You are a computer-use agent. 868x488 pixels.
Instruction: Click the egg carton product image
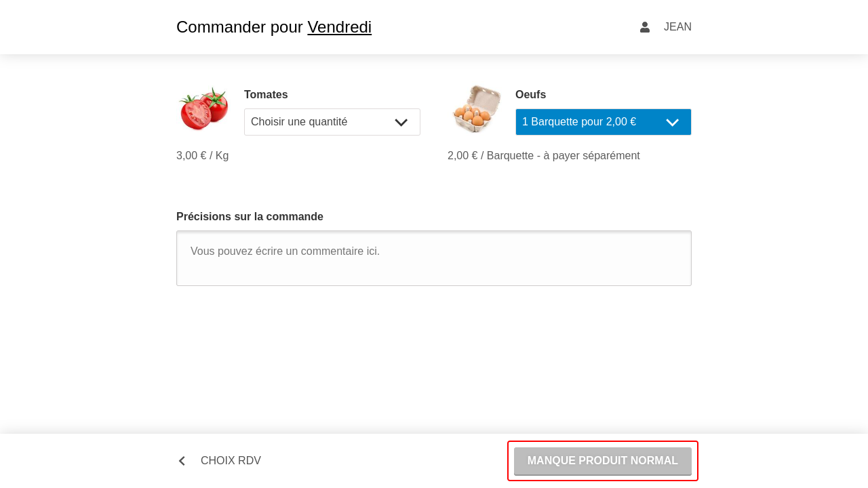click(x=476, y=108)
